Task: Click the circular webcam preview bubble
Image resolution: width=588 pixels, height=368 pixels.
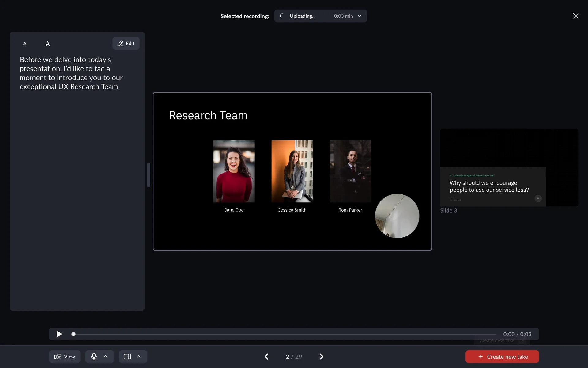Action: (x=397, y=216)
